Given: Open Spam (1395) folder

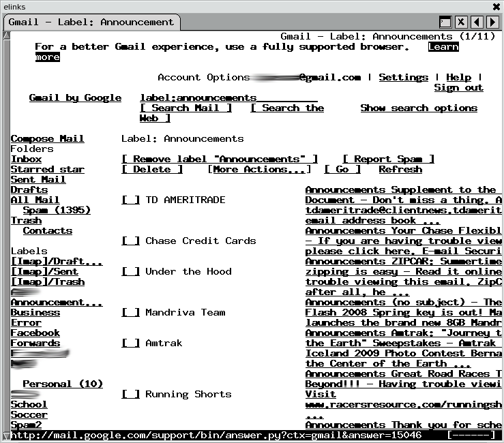Looking at the screenshot, I should coord(57,210).
